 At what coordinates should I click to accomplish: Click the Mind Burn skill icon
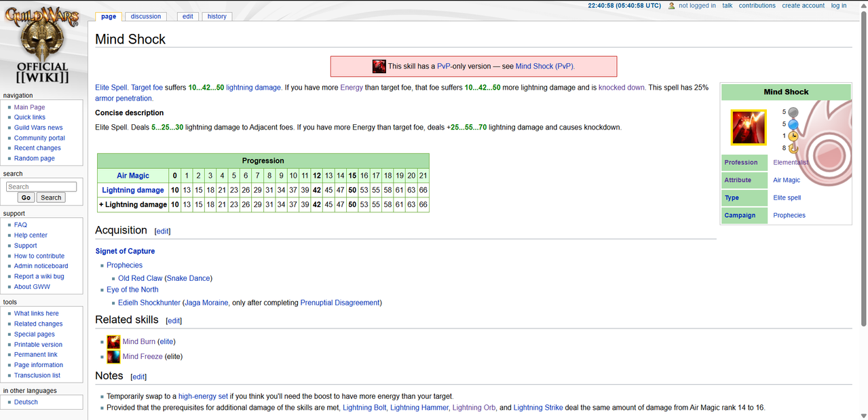click(113, 341)
